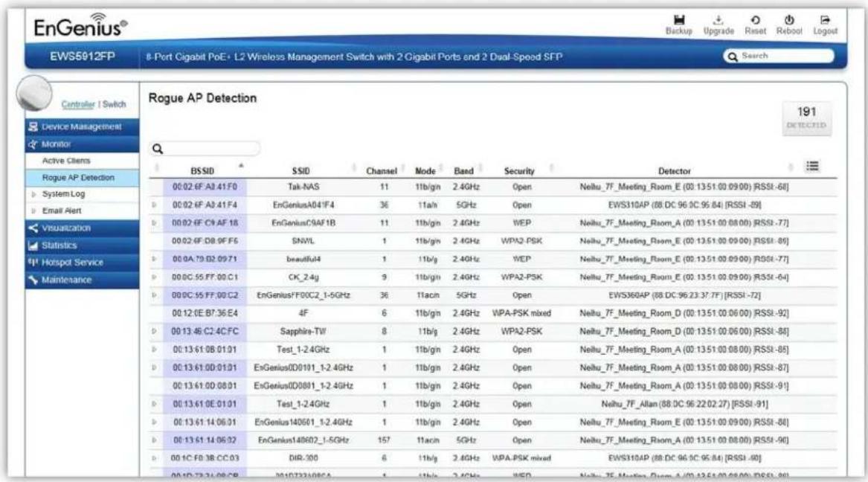Image resolution: width=868 pixels, height=482 pixels.
Task: Click Neihu_7F_Allan detector entry
Action: (684, 404)
